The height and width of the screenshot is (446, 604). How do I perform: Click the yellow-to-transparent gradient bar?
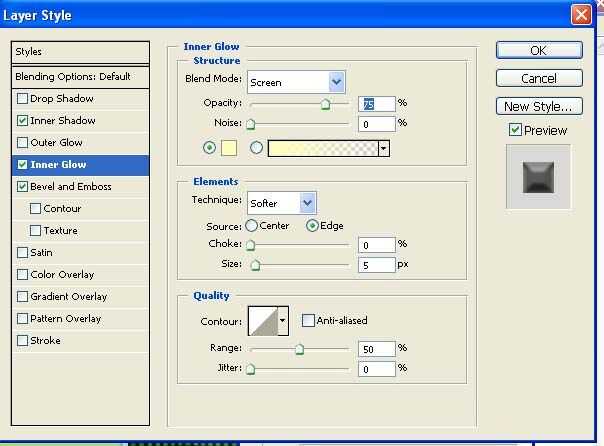click(323, 149)
